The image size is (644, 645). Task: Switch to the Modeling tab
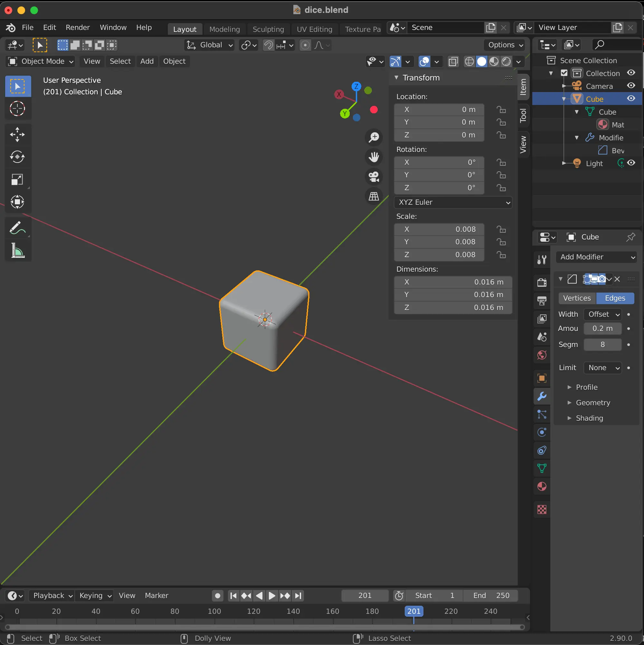tap(224, 28)
